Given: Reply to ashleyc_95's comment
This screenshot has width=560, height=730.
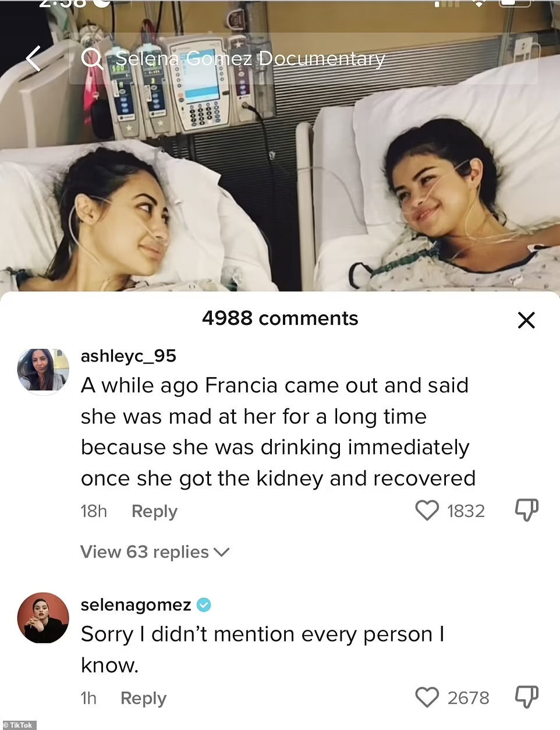Looking at the screenshot, I should [x=154, y=511].
